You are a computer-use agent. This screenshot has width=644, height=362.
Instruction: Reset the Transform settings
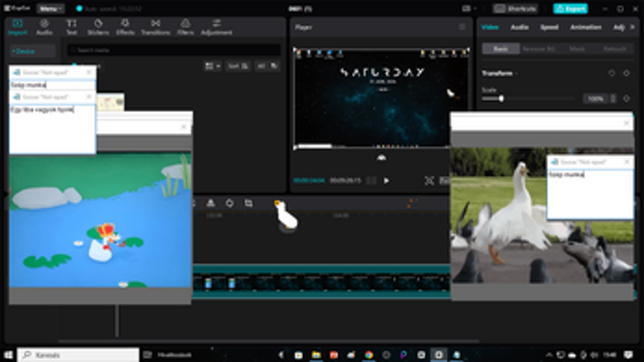pos(611,73)
